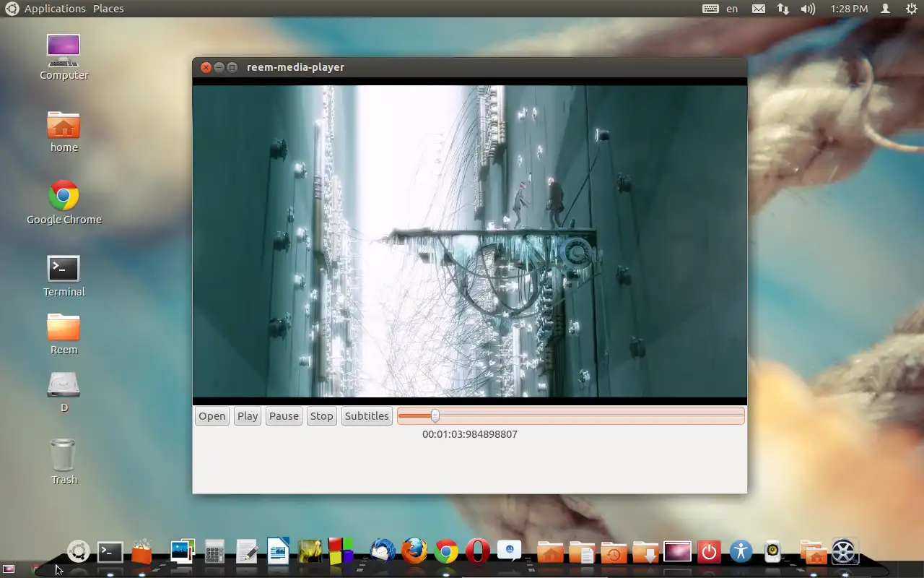Screen dimensions: 924x578
Task: Click the 1:28 PM clock
Action: click(849, 9)
